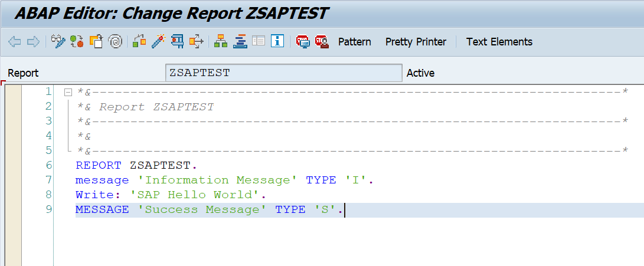Click the Active status text
644x266 pixels.
pos(420,73)
